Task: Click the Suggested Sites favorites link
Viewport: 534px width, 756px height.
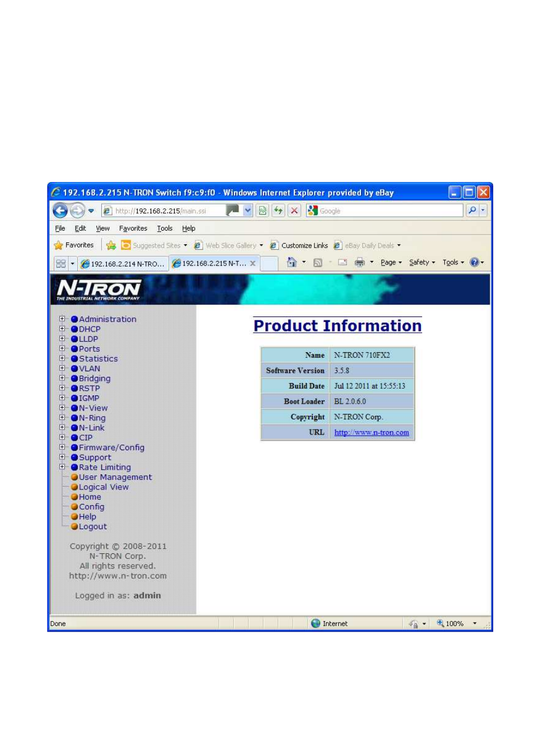Action: [153, 245]
